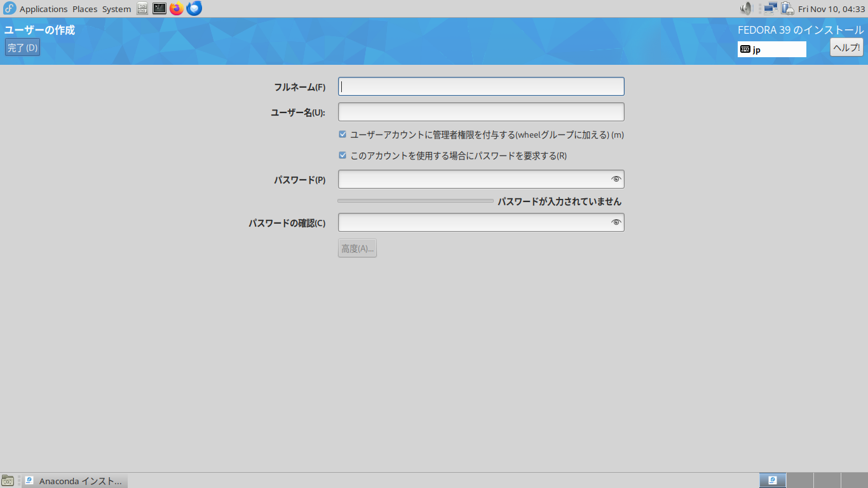Focus the フルネーム full name field
Screen dimensions: 868x488
pyautogui.click(x=481, y=86)
